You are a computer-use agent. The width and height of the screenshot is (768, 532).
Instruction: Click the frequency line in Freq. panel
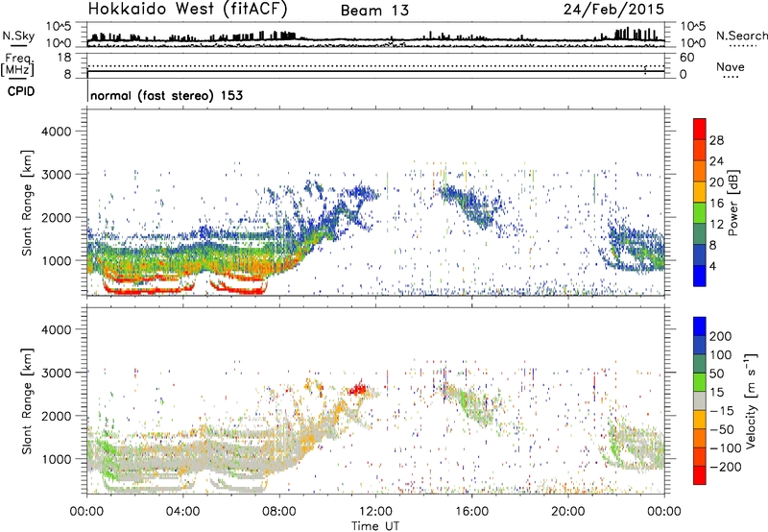(x=376, y=71)
